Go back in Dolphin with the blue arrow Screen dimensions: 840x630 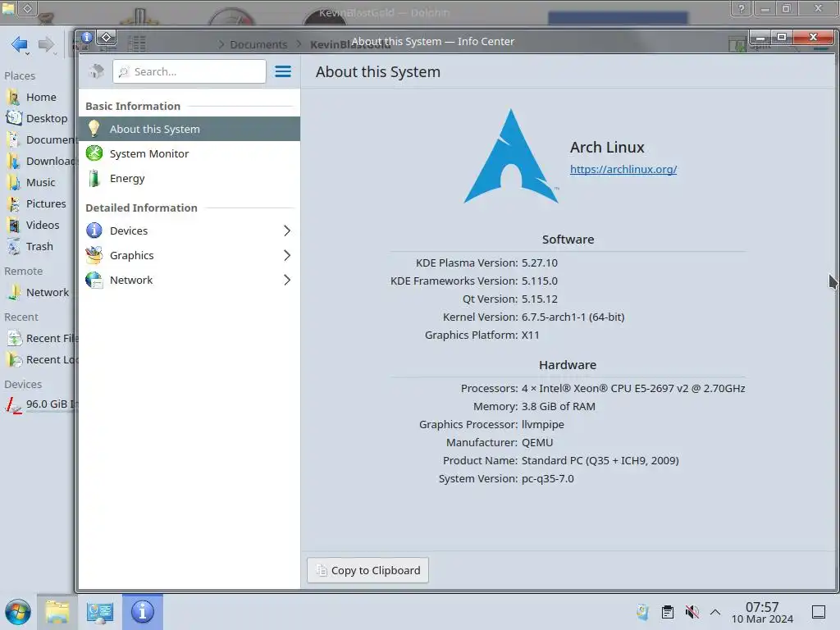click(20, 44)
